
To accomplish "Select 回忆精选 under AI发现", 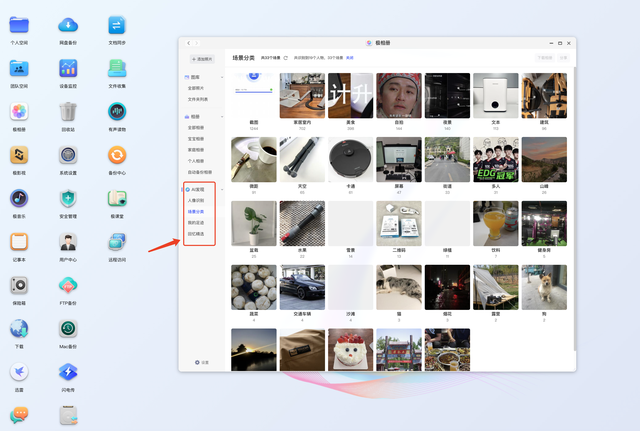I will click(x=196, y=234).
